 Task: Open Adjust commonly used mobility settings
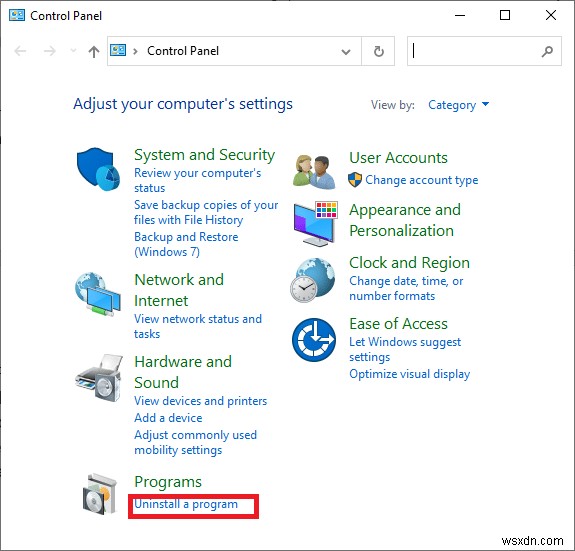pyautogui.click(x=195, y=442)
